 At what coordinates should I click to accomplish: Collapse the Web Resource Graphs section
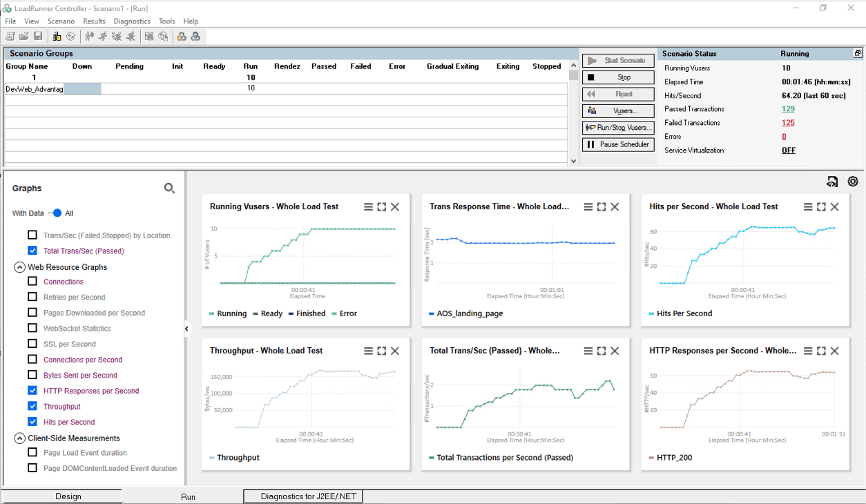19,267
